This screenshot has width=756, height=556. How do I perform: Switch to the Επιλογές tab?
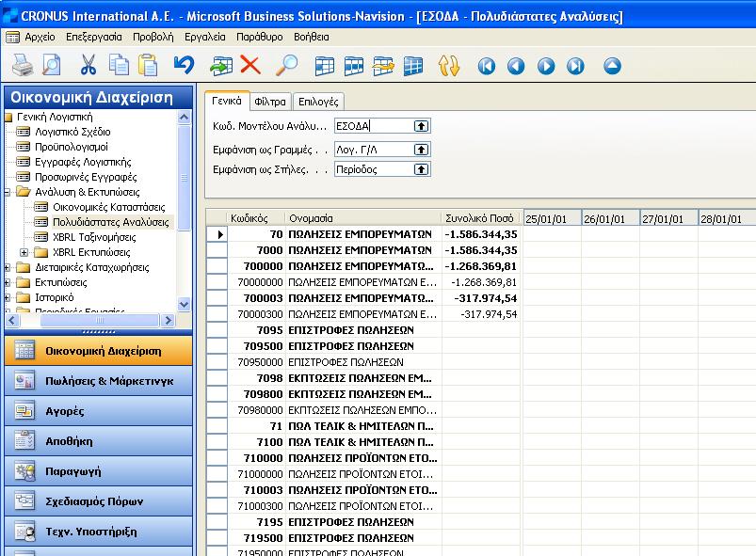[x=318, y=102]
